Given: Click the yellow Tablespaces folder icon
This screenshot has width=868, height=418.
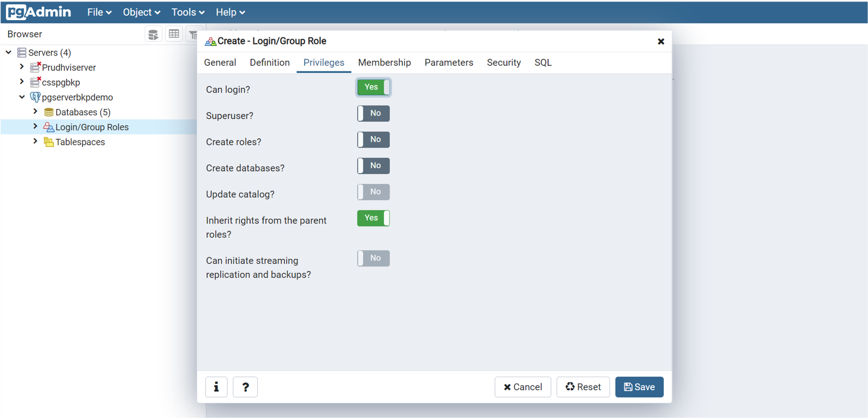Looking at the screenshot, I should [x=48, y=142].
